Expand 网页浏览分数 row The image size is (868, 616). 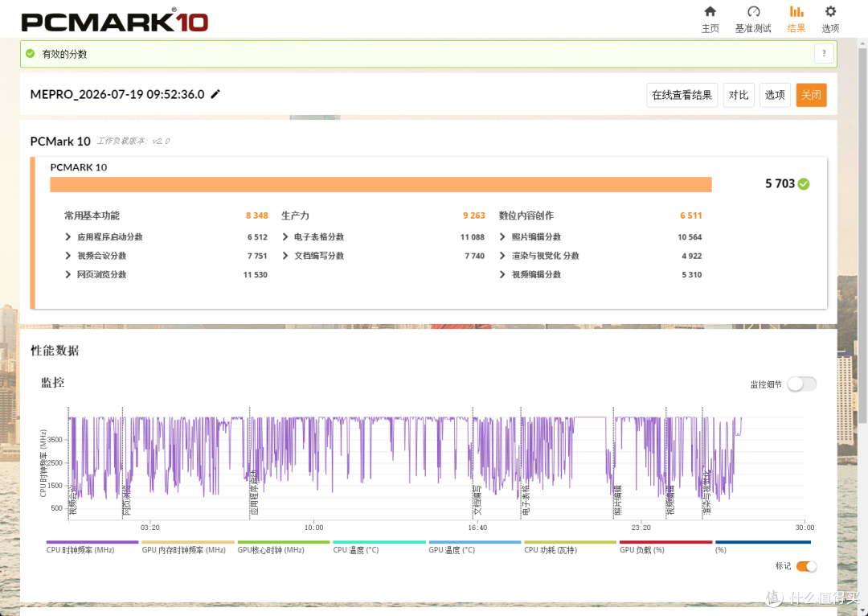pos(68,275)
